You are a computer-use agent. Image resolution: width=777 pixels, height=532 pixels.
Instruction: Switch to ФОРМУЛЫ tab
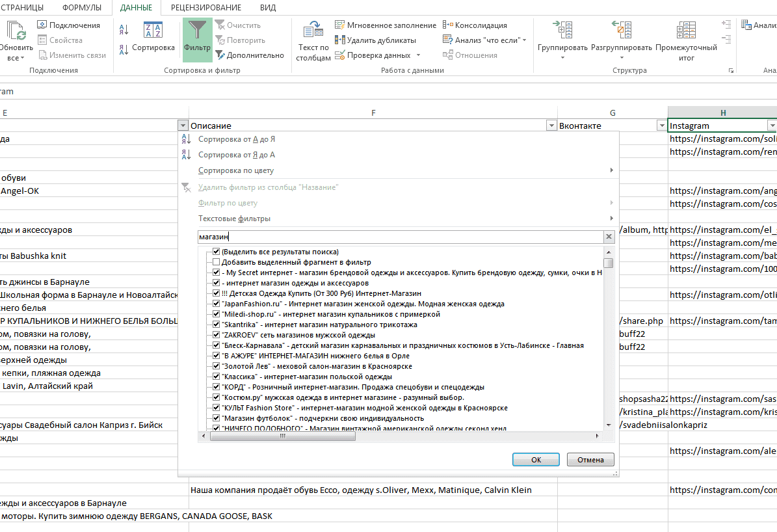coord(82,7)
